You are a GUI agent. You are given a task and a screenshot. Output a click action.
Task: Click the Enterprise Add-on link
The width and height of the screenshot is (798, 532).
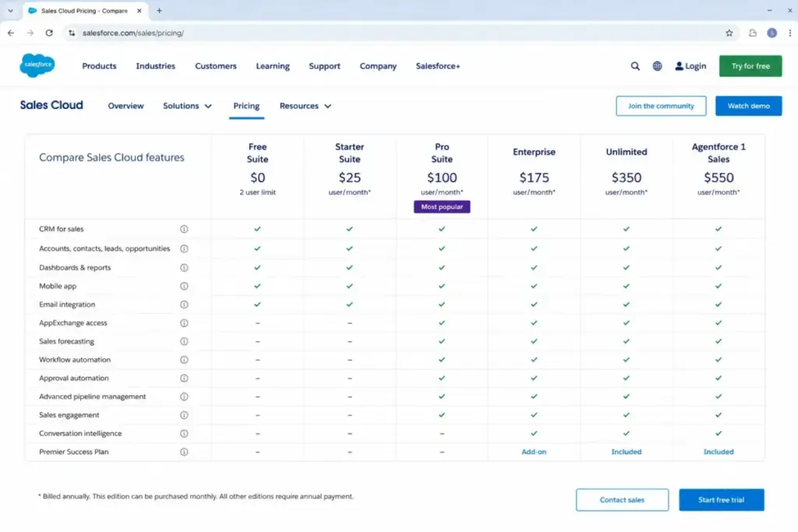coord(534,452)
